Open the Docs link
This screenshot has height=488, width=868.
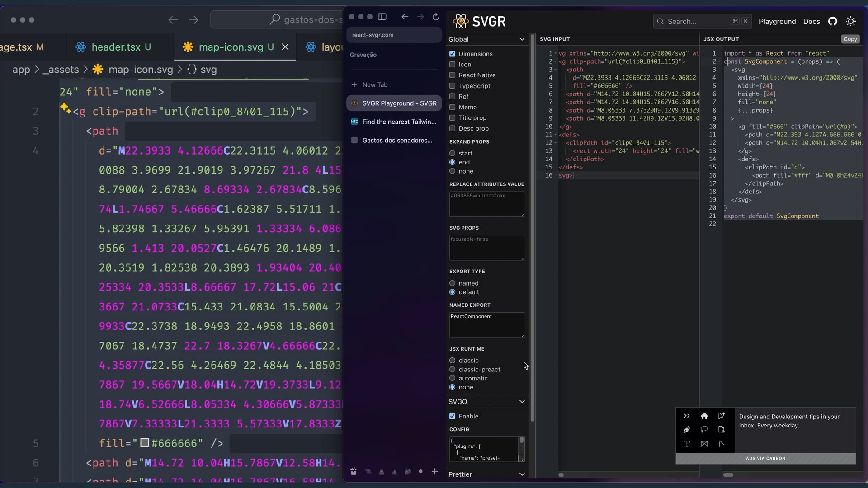point(811,21)
